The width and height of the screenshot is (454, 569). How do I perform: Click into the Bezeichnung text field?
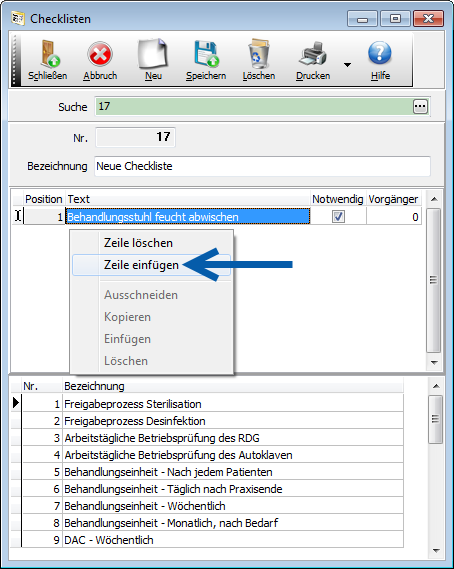[262, 166]
